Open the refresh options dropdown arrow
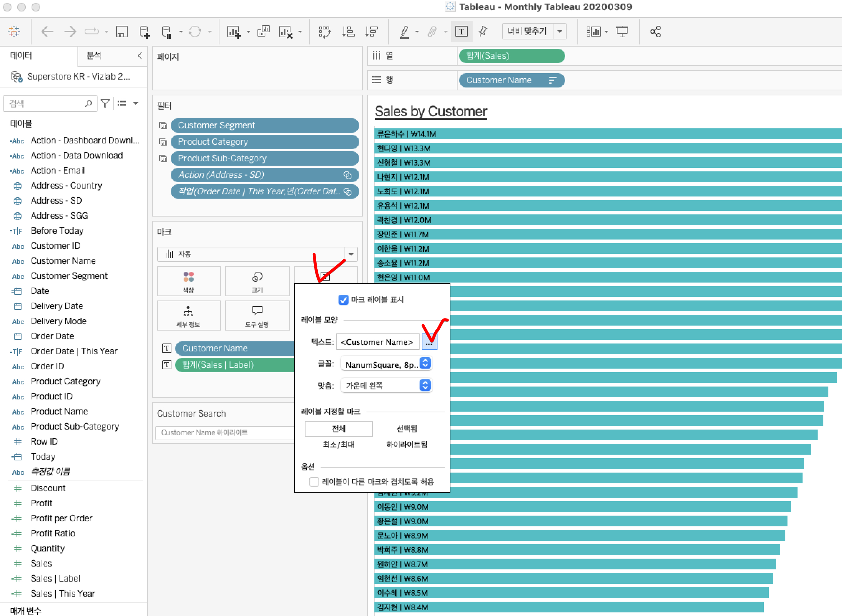 210,32
